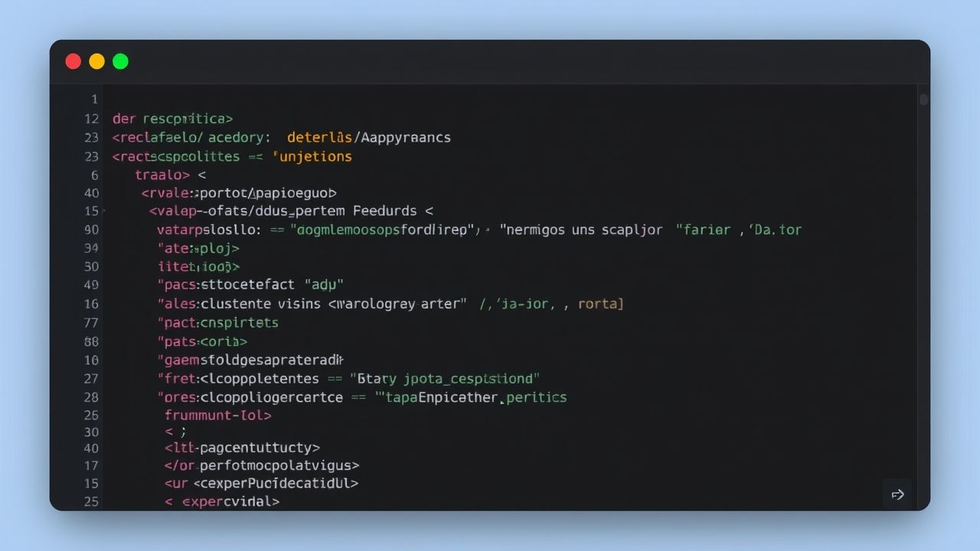Click the code text "ales:clustente visins"

[239, 304]
